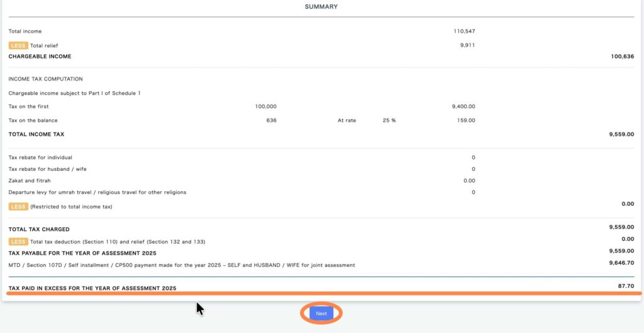The image size is (644, 333).
Task: Select the Total income value 110,547
Action: (463, 31)
